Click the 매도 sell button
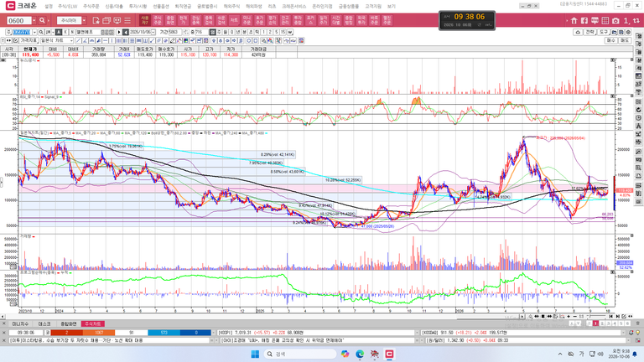 click(624, 40)
